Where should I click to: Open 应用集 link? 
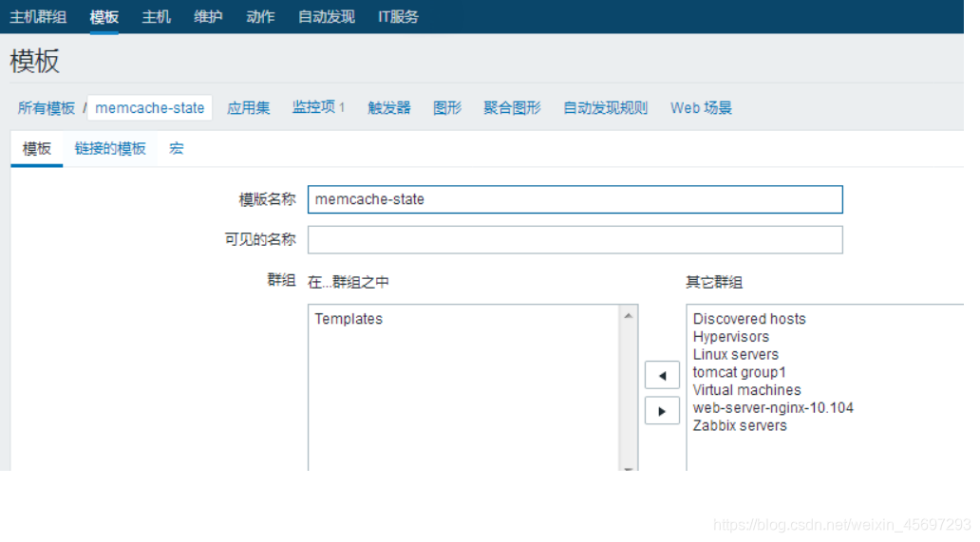(248, 108)
